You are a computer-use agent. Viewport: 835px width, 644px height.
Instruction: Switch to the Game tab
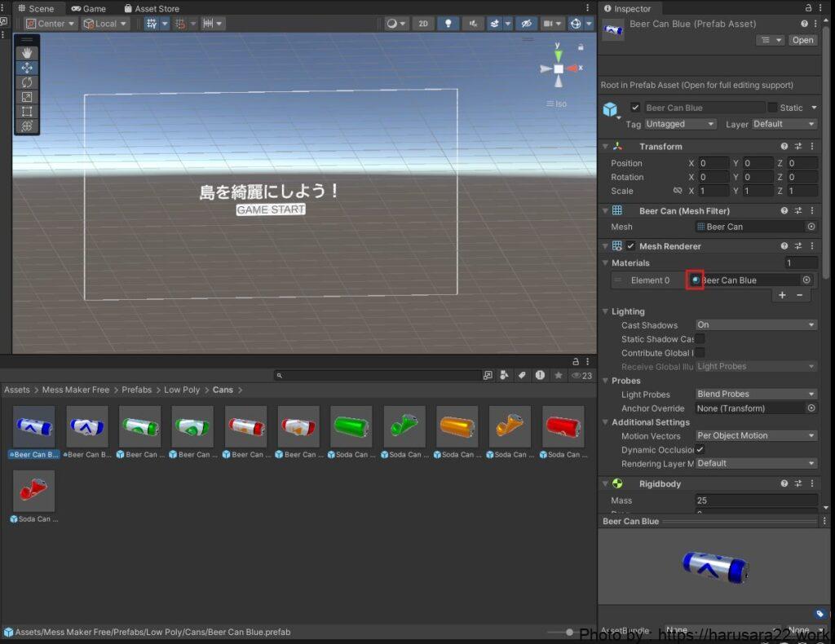89,8
